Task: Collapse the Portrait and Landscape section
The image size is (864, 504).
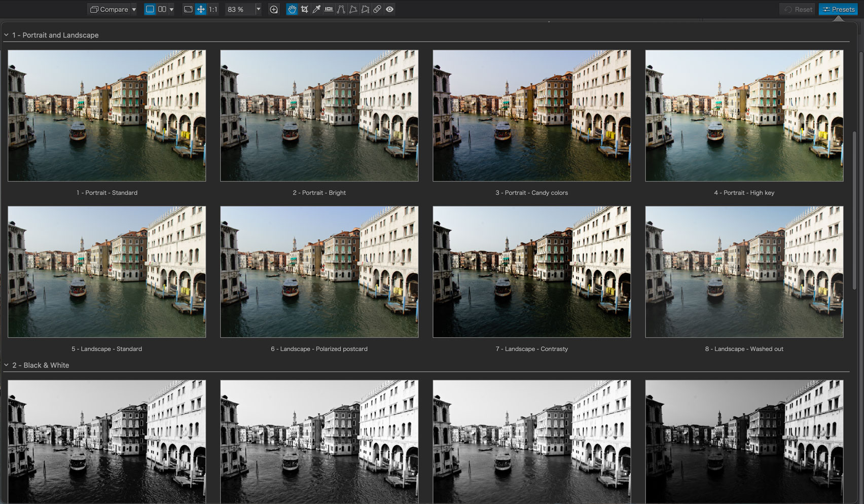Action: click(7, 35)
